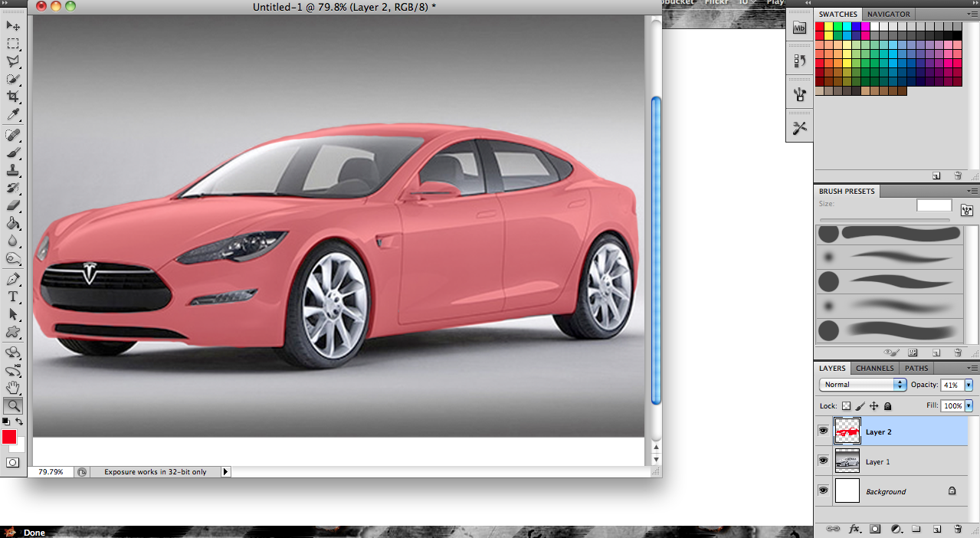Open the History panel icon

tap(800, 61)
